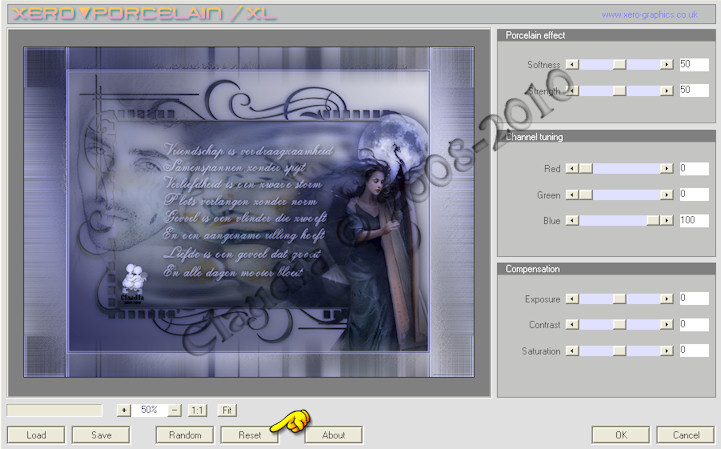Click the Strength slider left arrow
Viewport: 721px width, 449px height.
(x=572, y=91)
